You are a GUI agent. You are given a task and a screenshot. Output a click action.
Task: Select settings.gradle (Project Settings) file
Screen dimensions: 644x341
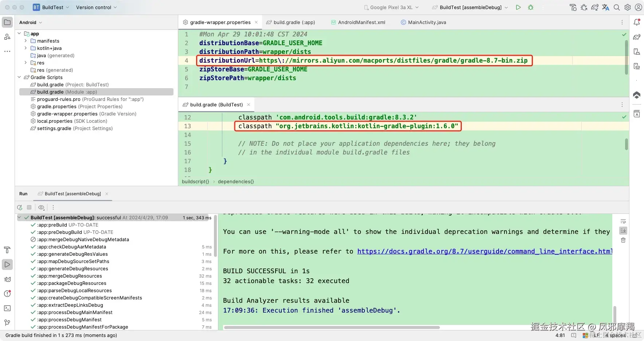[x=71, y=128]
